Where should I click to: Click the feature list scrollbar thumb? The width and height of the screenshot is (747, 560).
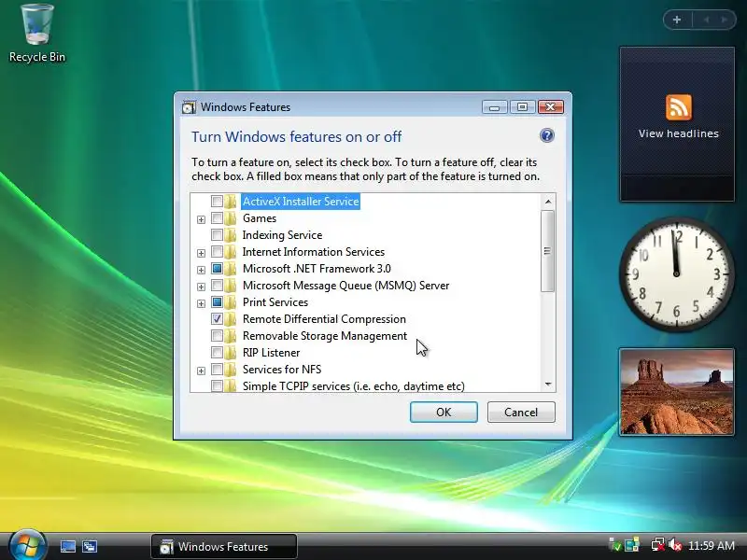[548, 251]
